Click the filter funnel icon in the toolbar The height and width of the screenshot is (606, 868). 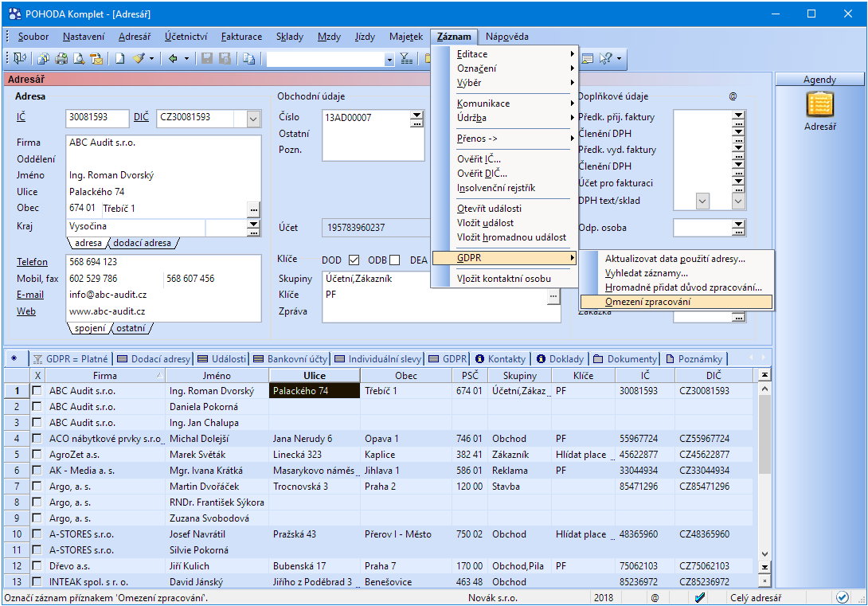tap(405, 58)
